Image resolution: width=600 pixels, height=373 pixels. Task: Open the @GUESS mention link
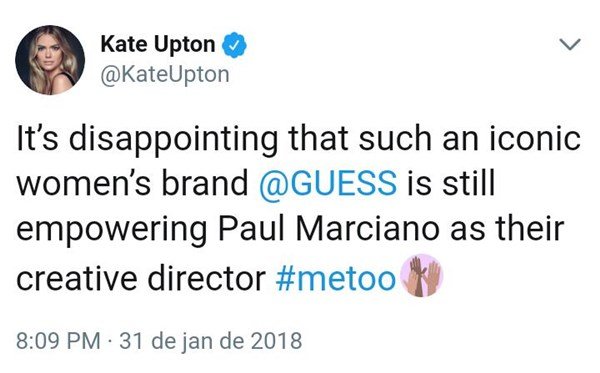tap(328, 183)
